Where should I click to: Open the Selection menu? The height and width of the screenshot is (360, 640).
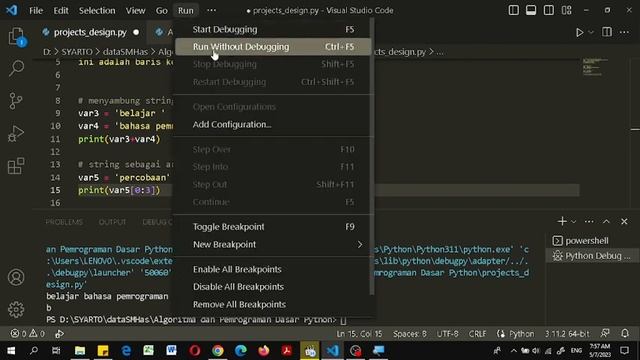[x=97, y=11]
